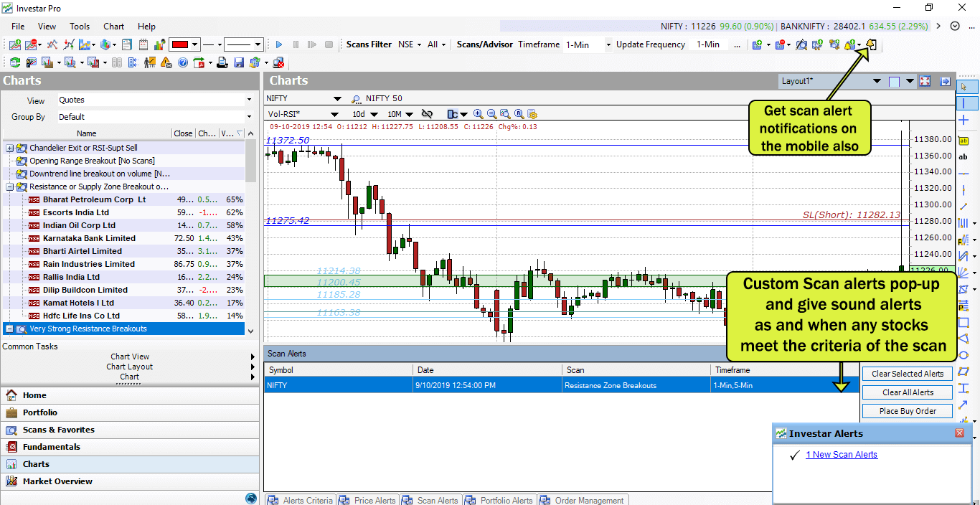Image resolution: width=980 pixels, height=505 pixels.
Task: Click the mobile scan alert notification icon
Action: tap(871, 44)
